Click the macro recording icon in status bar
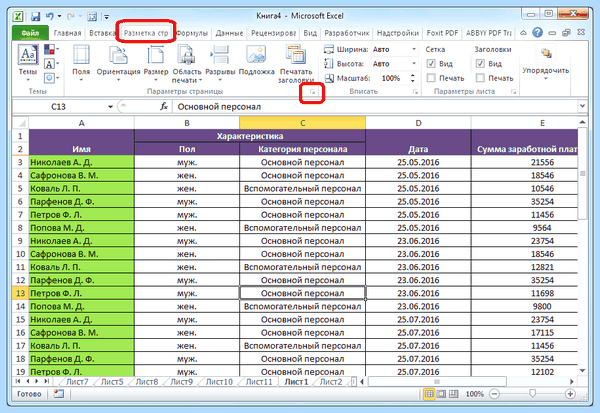The image size is (600, 413). [59, 394]
